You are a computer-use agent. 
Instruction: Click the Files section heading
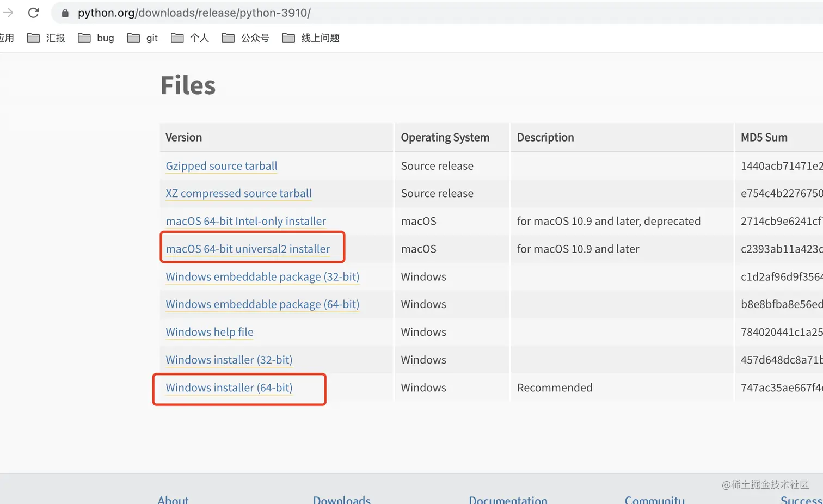point(188,85)
